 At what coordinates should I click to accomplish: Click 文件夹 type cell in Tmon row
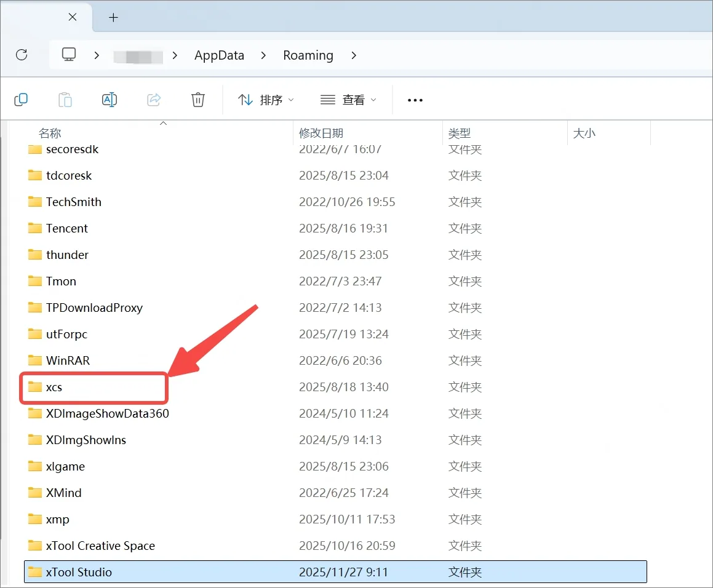click(x=464, y=282)
